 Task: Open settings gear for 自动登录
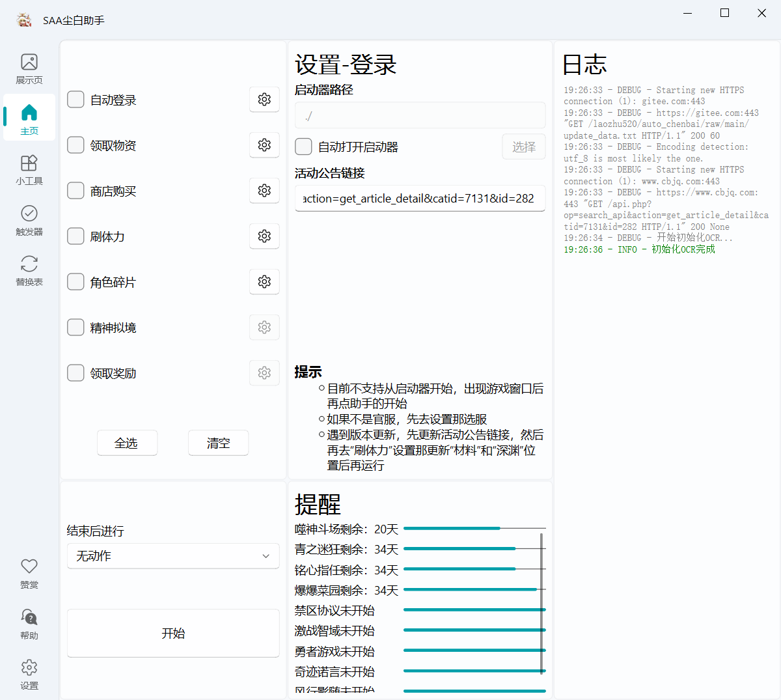(x=264, y=100)
